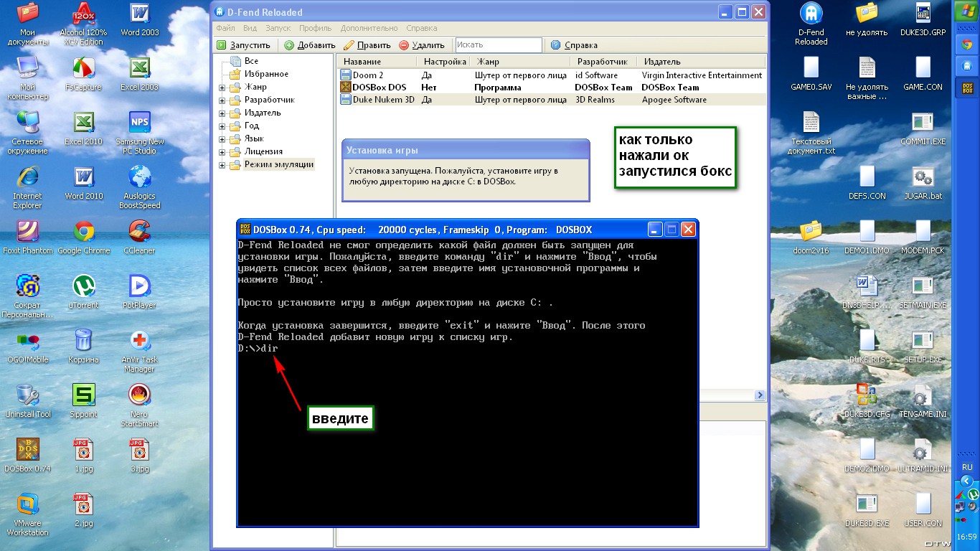
Task: Select the Doom 2 game icon in list
Action: click(346, 75)
